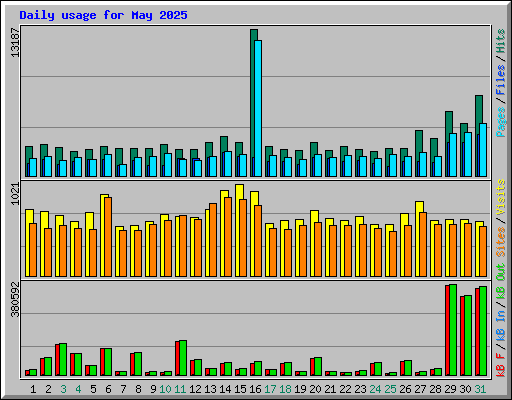Click green weekend day label 11
Image resolution: width=512 pixels, height=400 pixels.
180,389
